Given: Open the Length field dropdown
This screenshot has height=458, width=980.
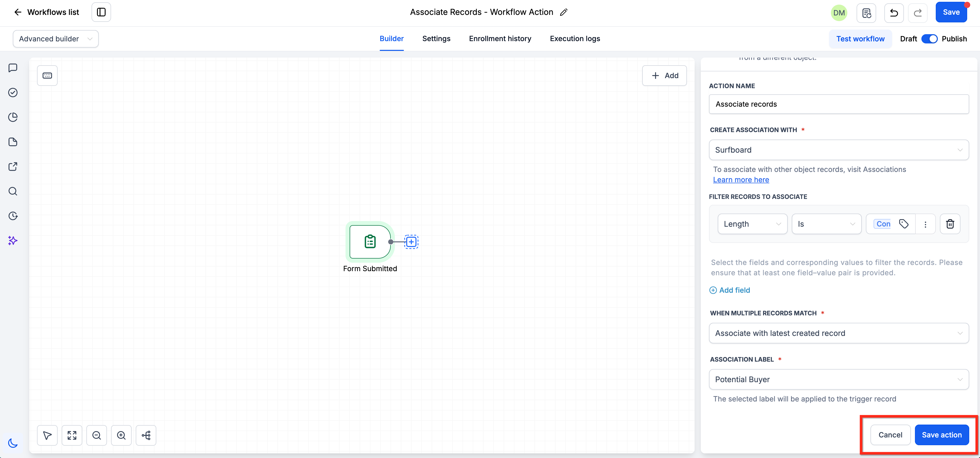Looking at the screenshot, I should click(x=752, y=224).
